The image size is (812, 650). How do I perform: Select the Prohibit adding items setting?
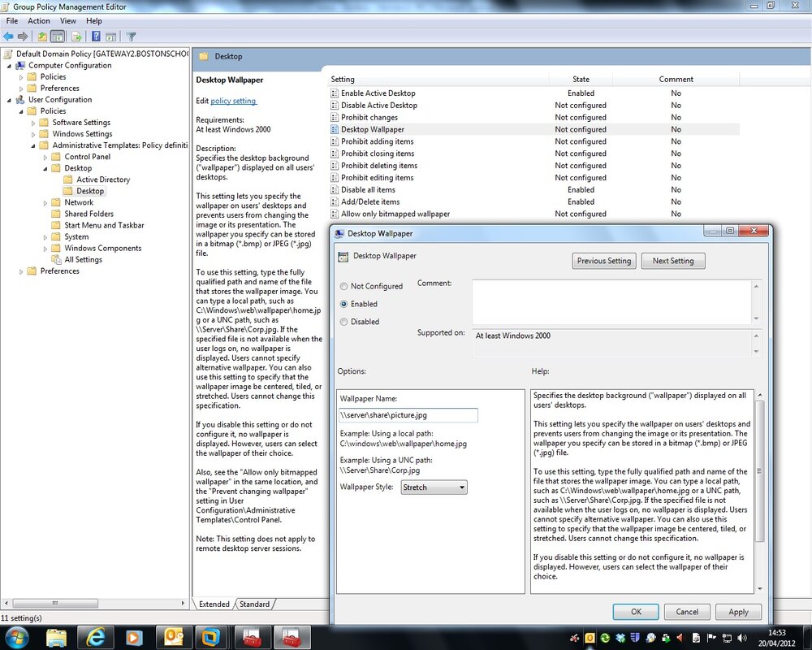[x=377, y=141]
